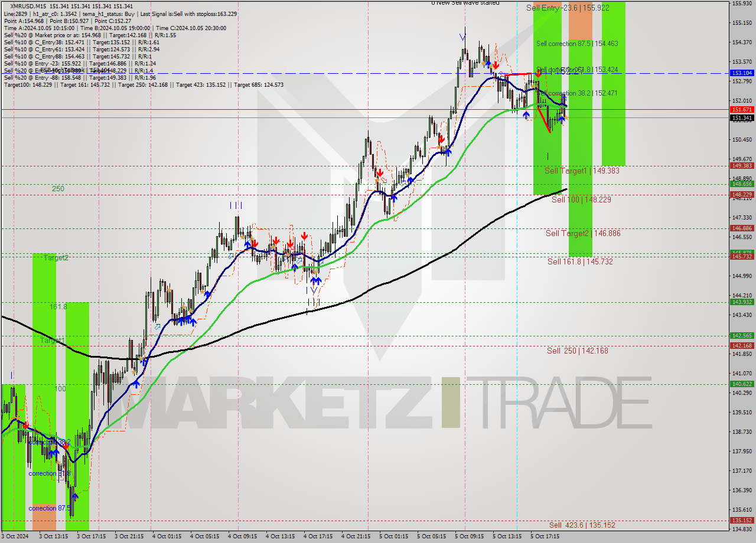Click 'Sell %10 @ C_Entry61: 153.424' line
This screenshot has width=756, height=543.
point(82,49)
